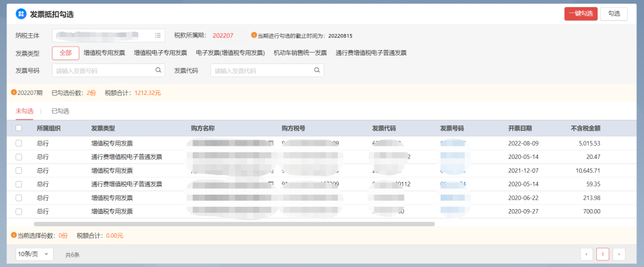The image size is (644, 267).
Task: Click the list icon in 纳税主体 field
Action: point(158,35)
